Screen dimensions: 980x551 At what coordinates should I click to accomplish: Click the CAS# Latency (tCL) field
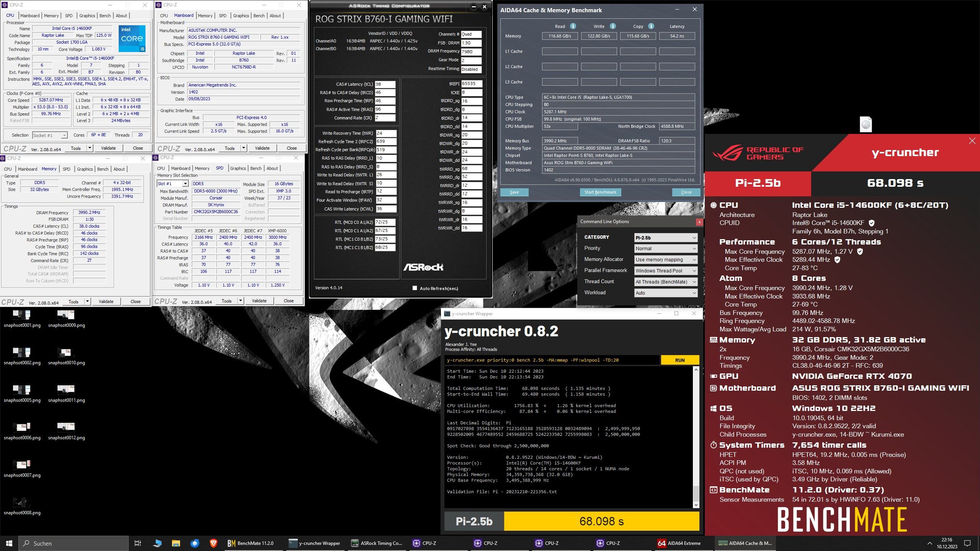tap(385, 84)
